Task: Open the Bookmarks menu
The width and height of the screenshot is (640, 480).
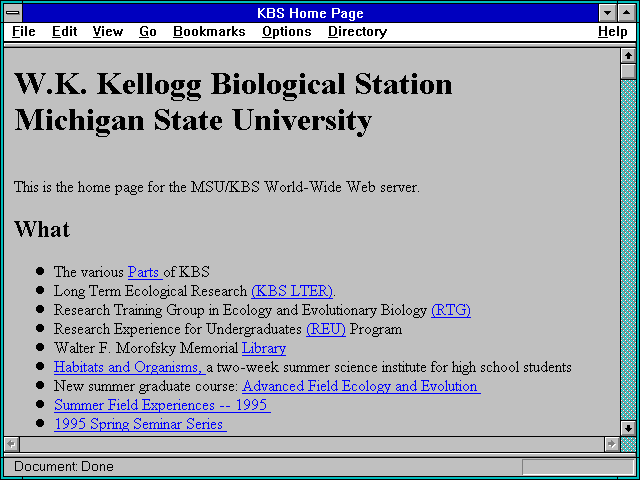Action: coord(209,32)
